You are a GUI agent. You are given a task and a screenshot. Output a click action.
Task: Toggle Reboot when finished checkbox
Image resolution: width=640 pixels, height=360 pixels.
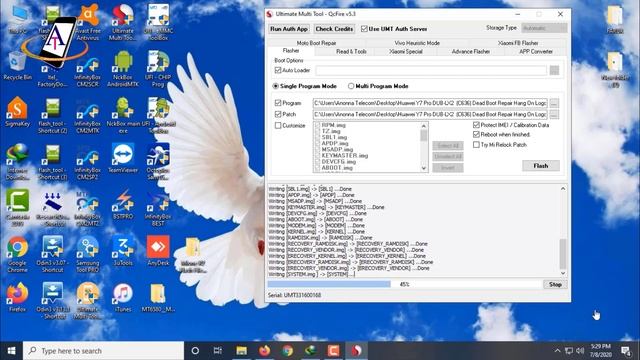476,134
